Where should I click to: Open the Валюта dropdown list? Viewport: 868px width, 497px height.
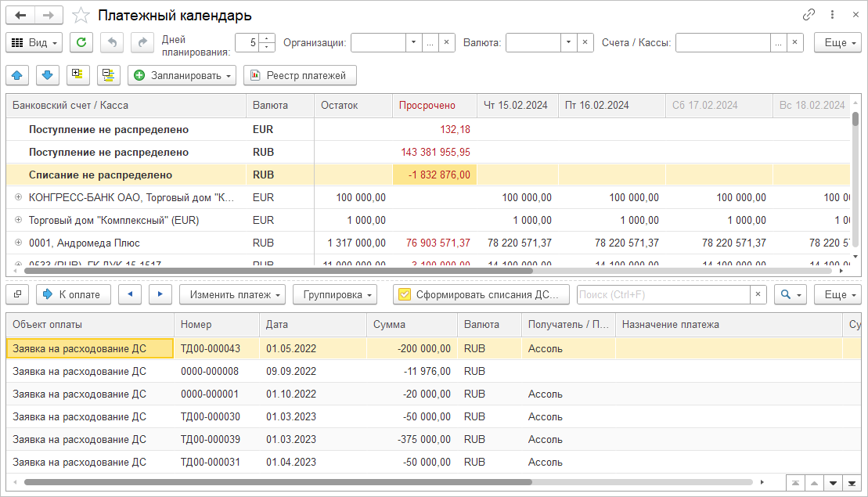tap(569, 43)
